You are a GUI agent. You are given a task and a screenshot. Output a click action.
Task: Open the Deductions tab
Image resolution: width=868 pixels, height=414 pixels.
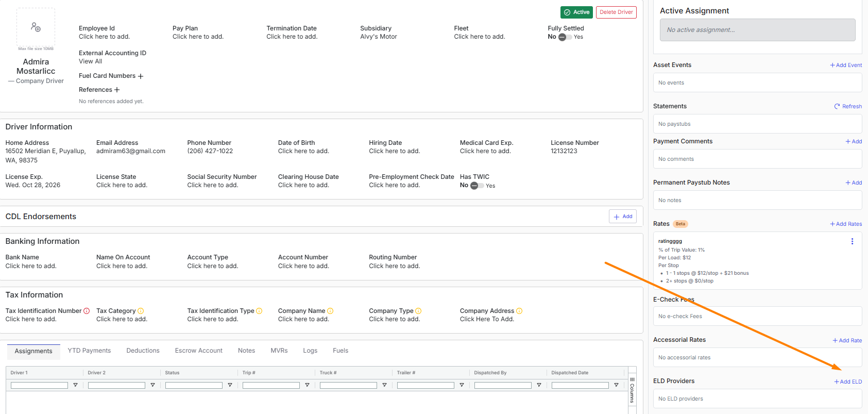pyautogui.click(x=143, y=351)
